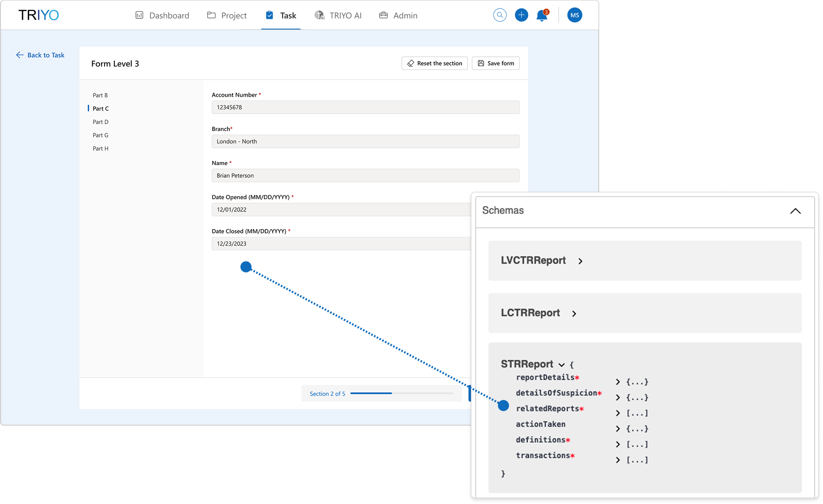This screenshot has width=823, height=504.
Task: Open the Dashboard tab
Action: (162, 16)
